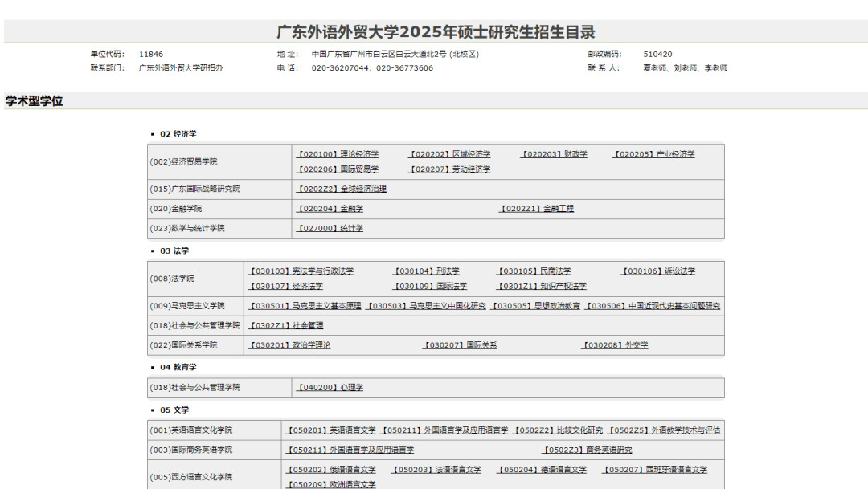Select the 【020206】国际贸易学 link
The height and width of the screenshot is (489, 868).
337,169
